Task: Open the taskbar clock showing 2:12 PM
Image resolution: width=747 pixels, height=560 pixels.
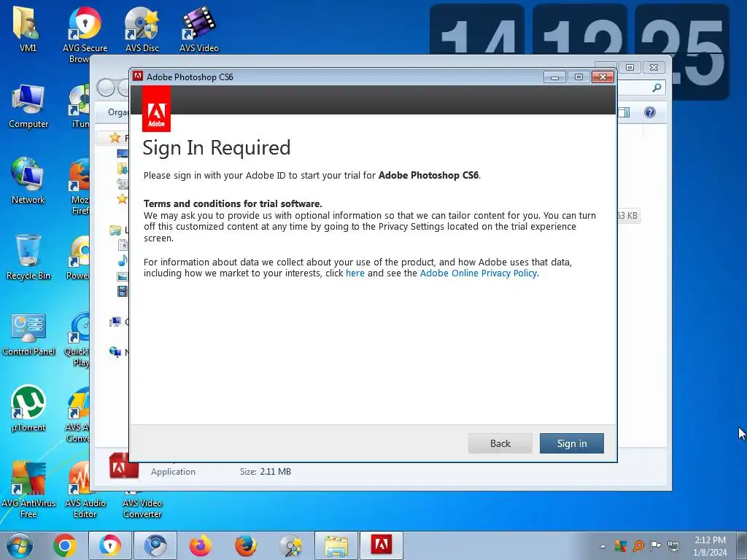Action: tap(710, 545)
